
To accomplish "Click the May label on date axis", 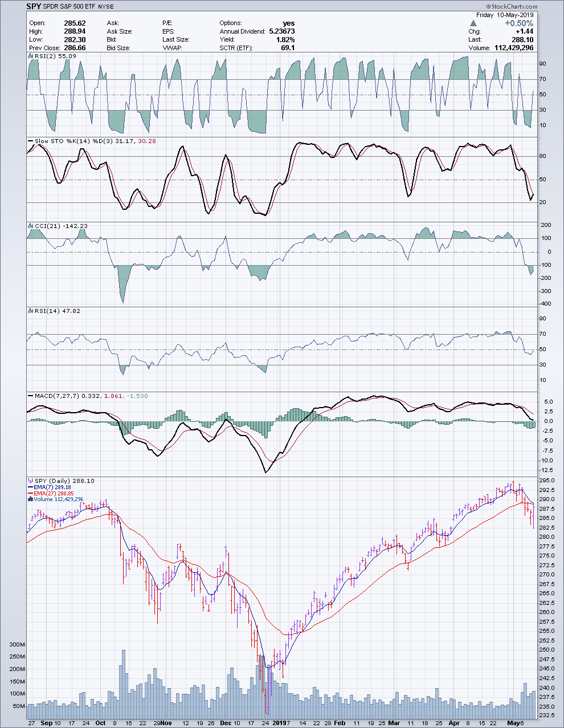I will coord(513,723).
